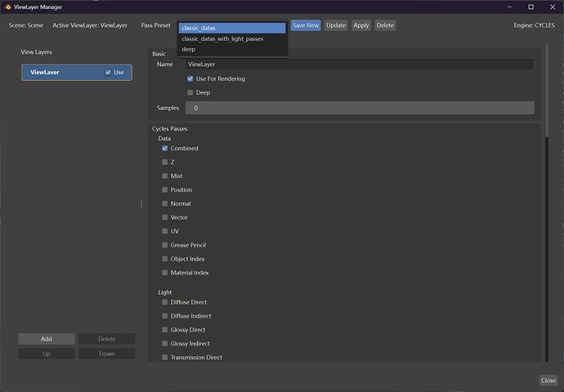
Task: Enable the Mist pass checkbox
Action: point(165,176)
